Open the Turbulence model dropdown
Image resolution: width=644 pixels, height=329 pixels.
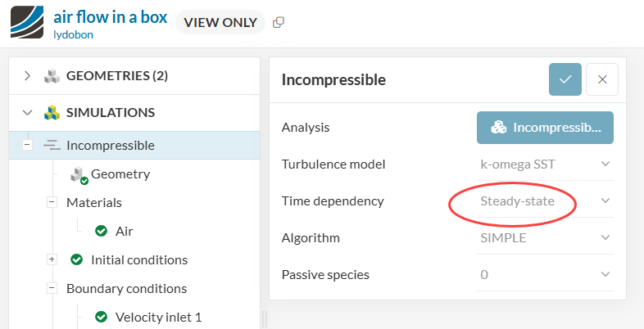pos(544,164)
